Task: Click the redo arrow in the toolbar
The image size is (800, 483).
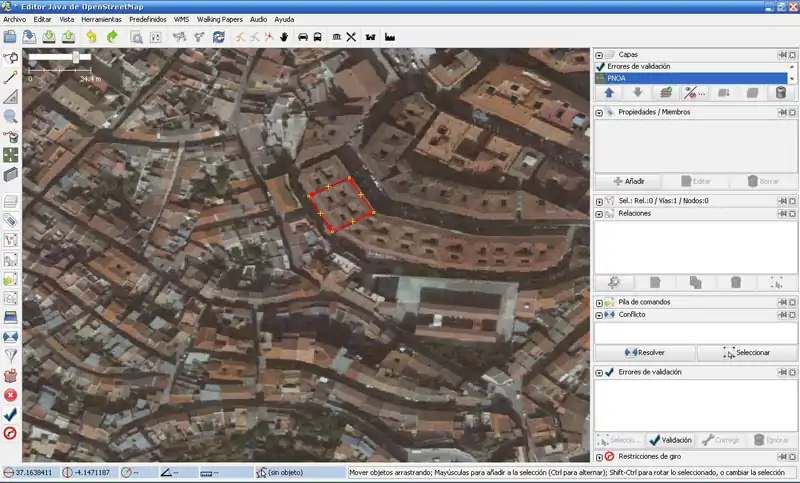Action: point(112,37)
